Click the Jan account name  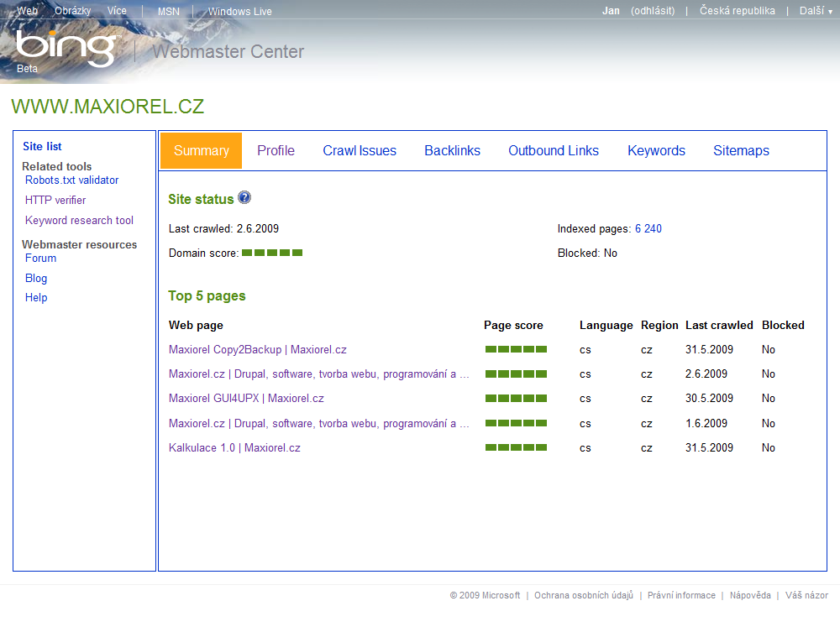611,11
